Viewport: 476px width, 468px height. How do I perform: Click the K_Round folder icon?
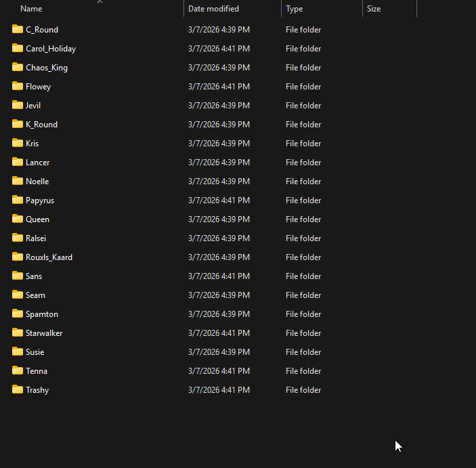(x=18, y=124)
